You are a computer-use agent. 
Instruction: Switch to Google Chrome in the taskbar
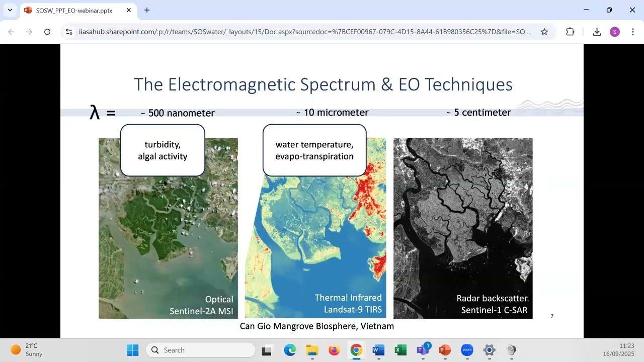coord(356,350)
